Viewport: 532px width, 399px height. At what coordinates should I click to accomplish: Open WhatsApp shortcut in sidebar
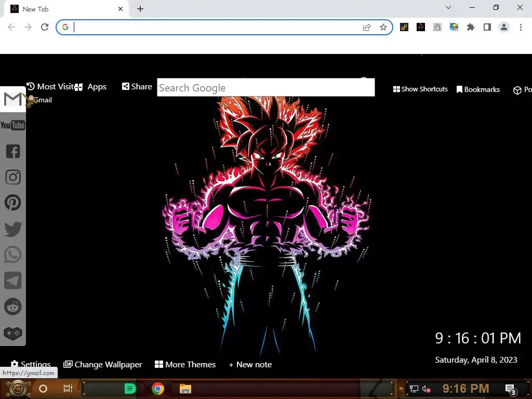pos(13,255)
